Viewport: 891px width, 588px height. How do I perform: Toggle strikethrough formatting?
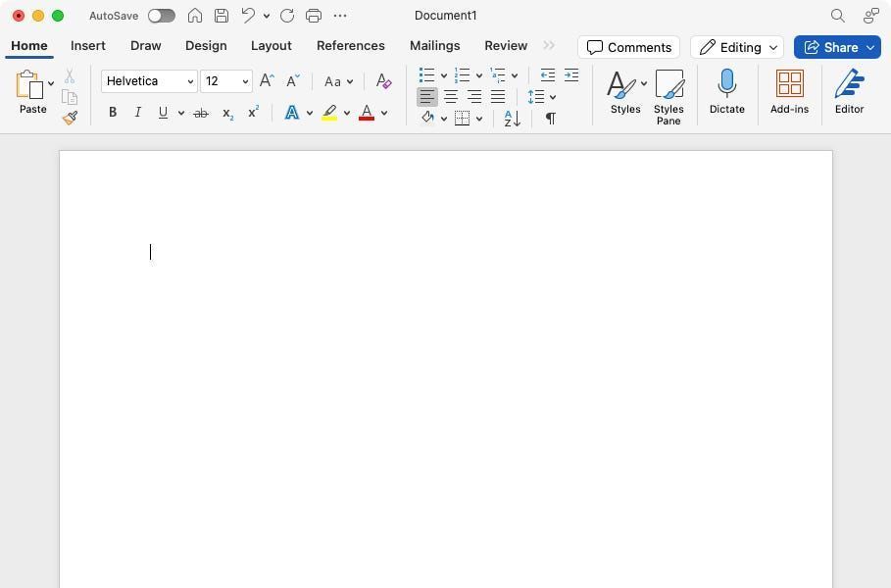[x=201, y=113]
